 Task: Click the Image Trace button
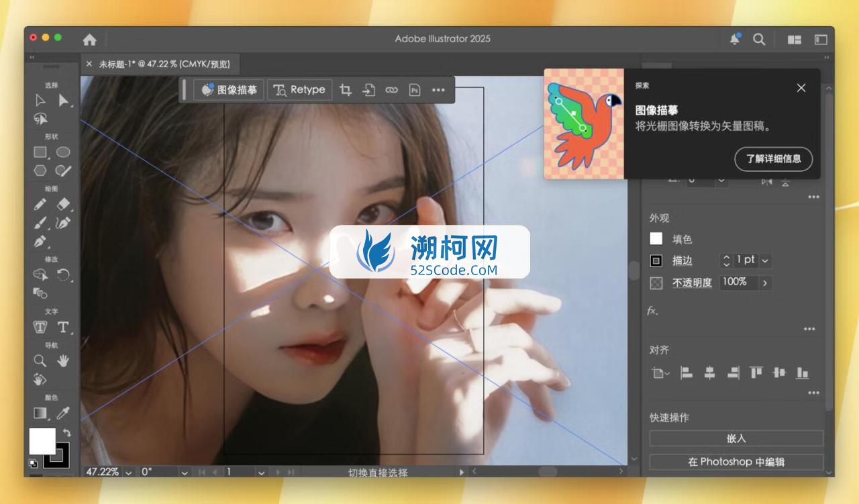pos(230,89)
